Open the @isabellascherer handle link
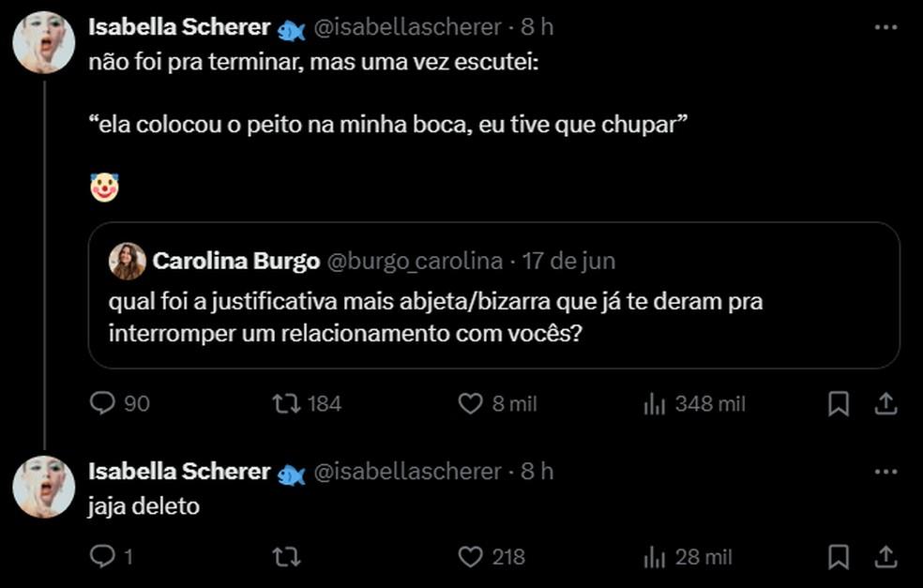This screenshot has width=923, height=588. 403,27
